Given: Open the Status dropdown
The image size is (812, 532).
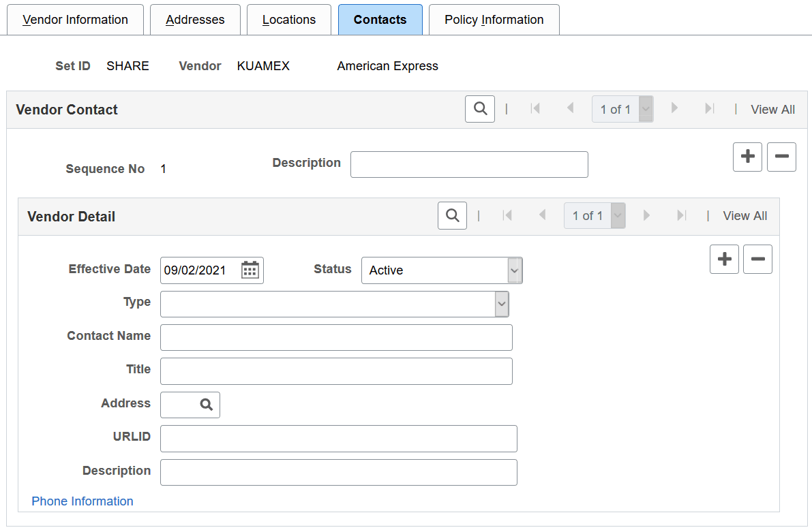Looking at the screenshot, I should pos(514,270).
